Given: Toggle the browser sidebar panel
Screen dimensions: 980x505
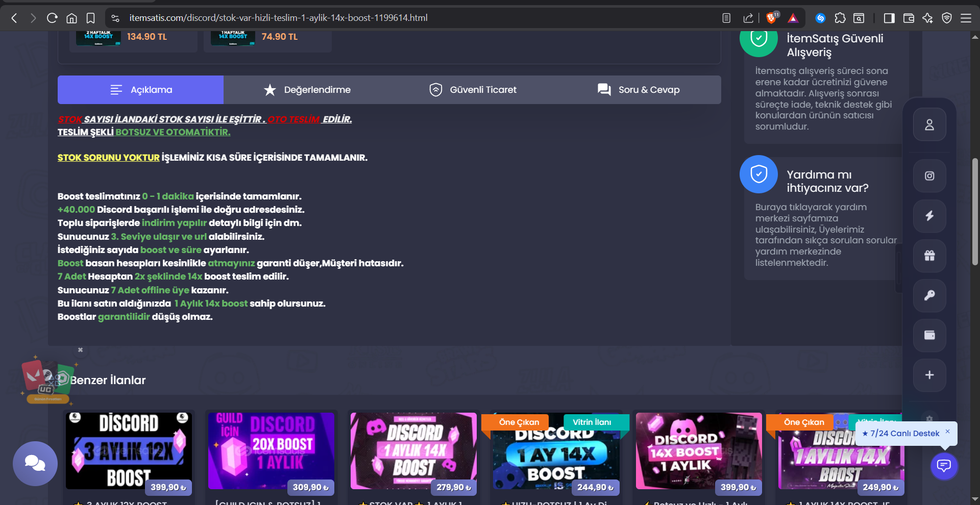Looking at the screenshot, I should point(889,18).
